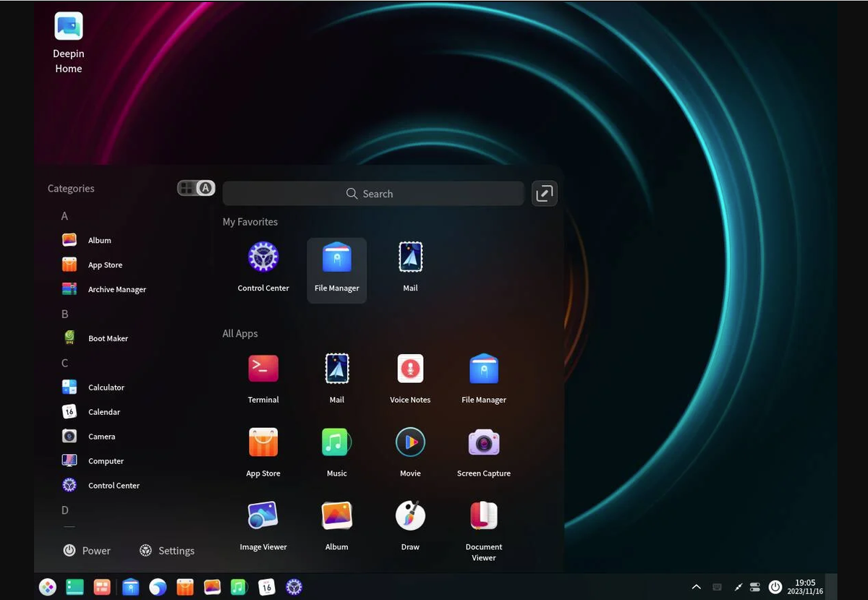Select Archive Manager in Categories list
This screenshot has height=600, width=868.
[116, 289]
